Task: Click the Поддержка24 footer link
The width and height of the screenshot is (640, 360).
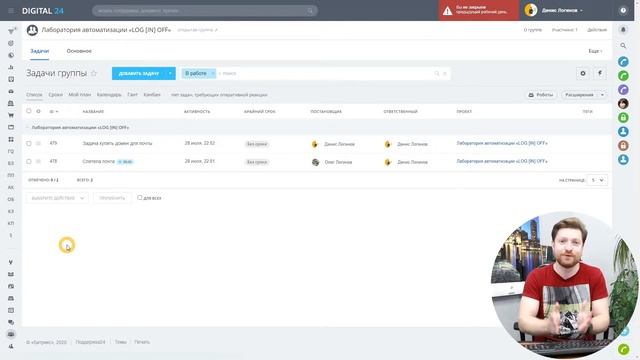Action: pos(91,342)
